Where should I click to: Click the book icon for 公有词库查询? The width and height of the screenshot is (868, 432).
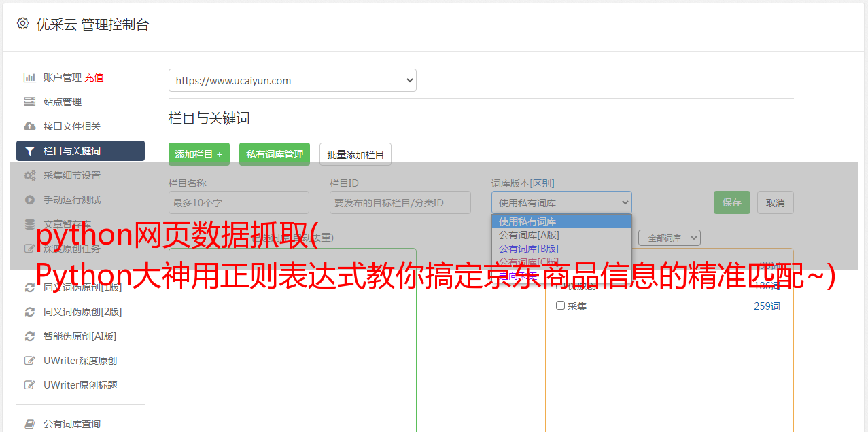(29, 424)
